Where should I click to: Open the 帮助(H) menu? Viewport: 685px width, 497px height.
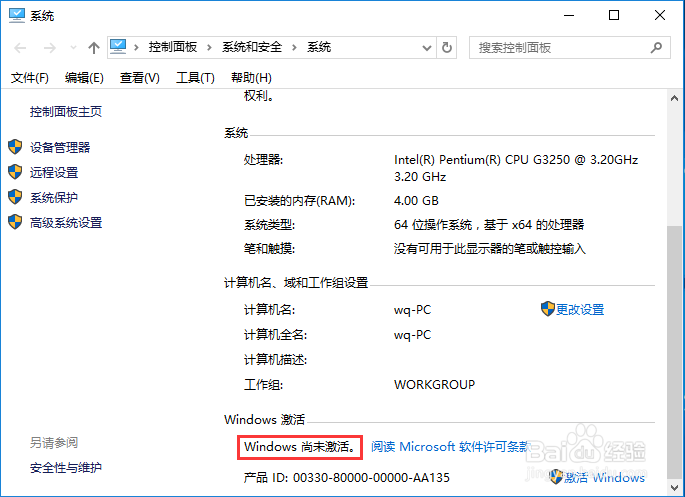pos(251,78)
